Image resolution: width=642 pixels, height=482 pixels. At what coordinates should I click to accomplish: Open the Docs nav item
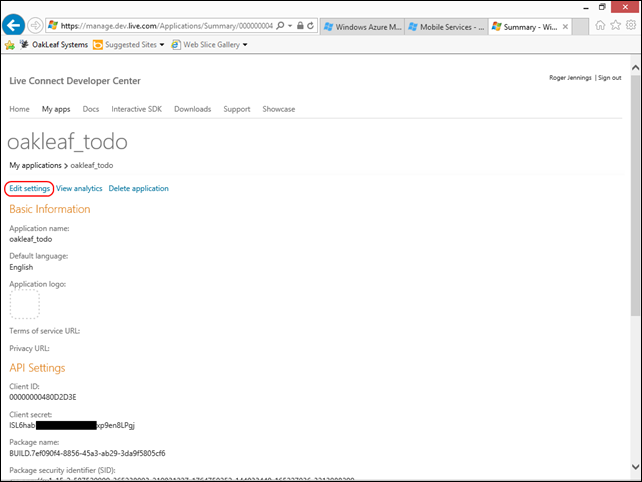[x=91, y=109]
